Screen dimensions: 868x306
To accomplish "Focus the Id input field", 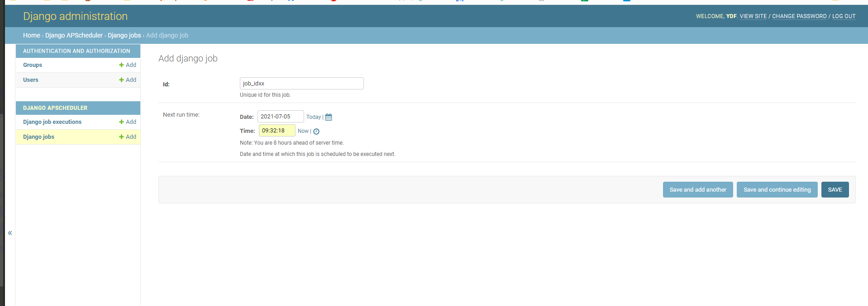I will click(x=302, y=84).
